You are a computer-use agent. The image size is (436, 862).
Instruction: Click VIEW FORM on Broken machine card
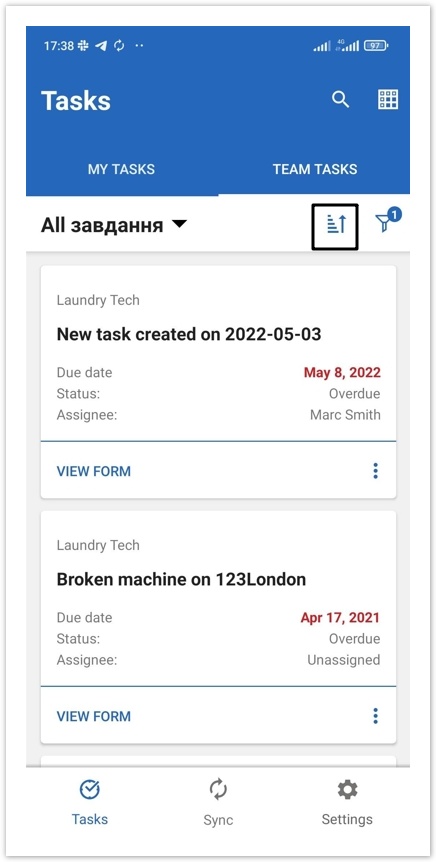[93, 716]
